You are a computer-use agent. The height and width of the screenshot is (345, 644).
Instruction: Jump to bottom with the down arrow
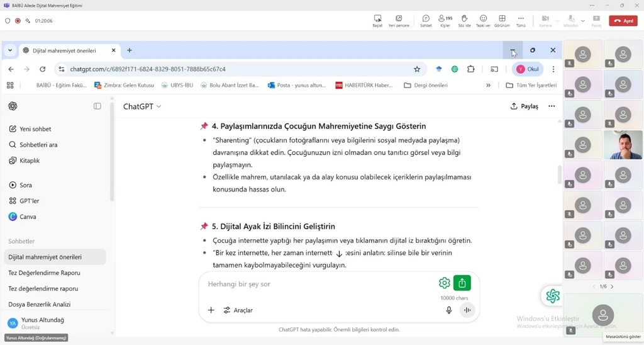coord(339,254)
